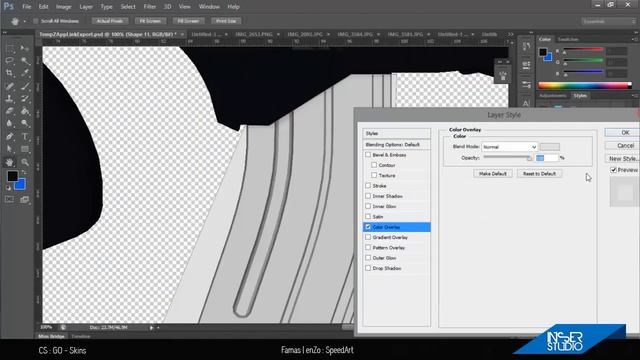Select the Dodge tool
This screenshot has height=360, width=640.
(25, 123)
